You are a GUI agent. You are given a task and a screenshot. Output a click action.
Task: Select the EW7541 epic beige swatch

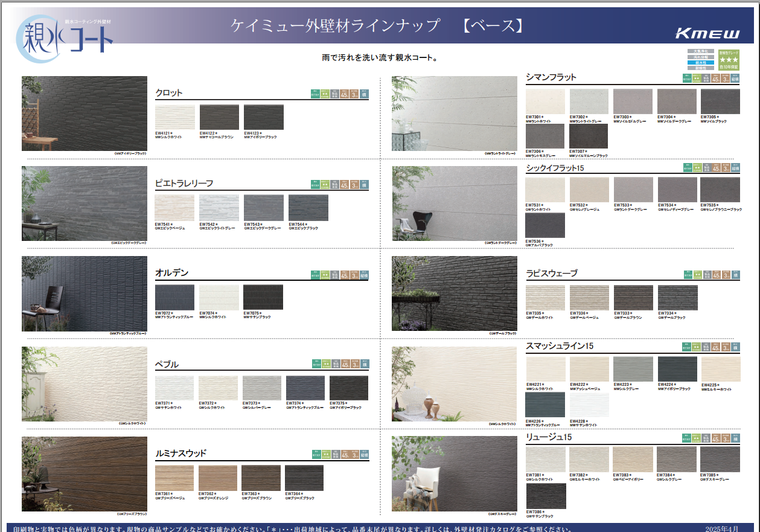point(174,208)
